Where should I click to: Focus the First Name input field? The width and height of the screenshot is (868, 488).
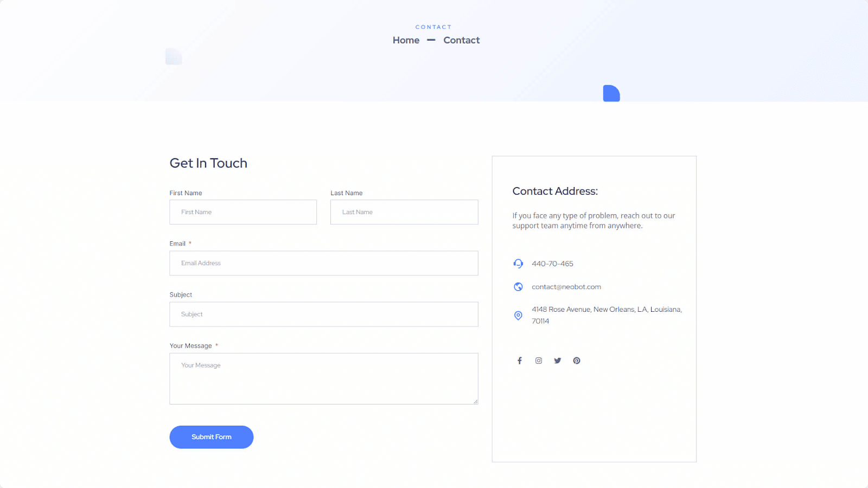[243, 212]
